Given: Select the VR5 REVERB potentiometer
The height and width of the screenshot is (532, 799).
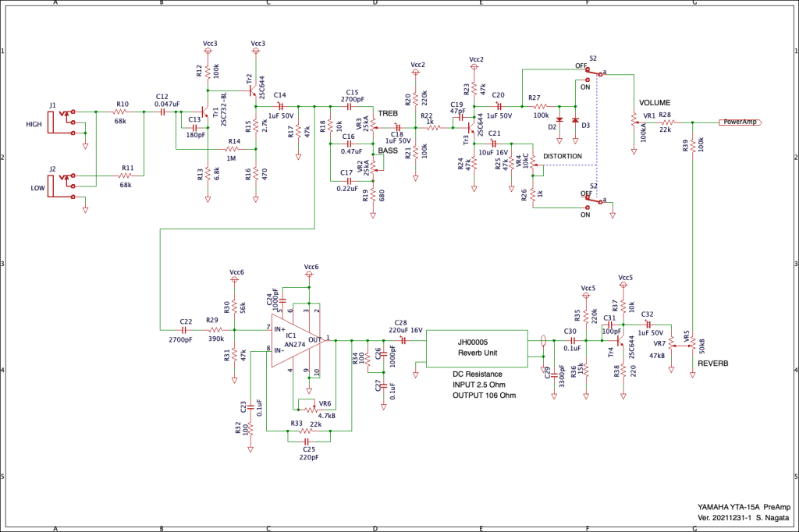Looking at the screenshot, I should point(693,342).
